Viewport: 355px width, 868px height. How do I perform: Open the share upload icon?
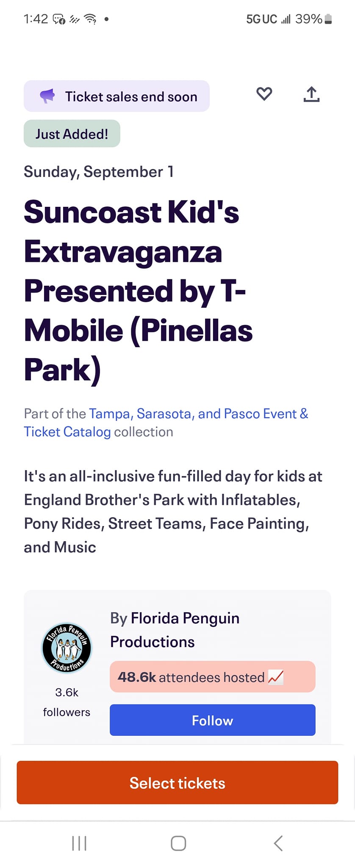311,94
